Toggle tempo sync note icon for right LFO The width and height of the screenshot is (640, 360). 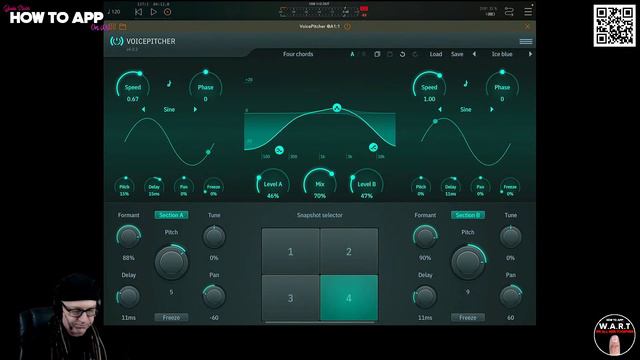466,84
